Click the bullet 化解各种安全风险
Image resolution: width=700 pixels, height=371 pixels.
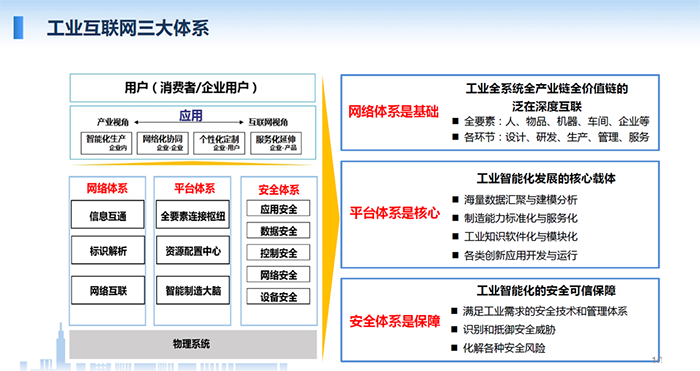pyautogui.click(x=498, y=348)
